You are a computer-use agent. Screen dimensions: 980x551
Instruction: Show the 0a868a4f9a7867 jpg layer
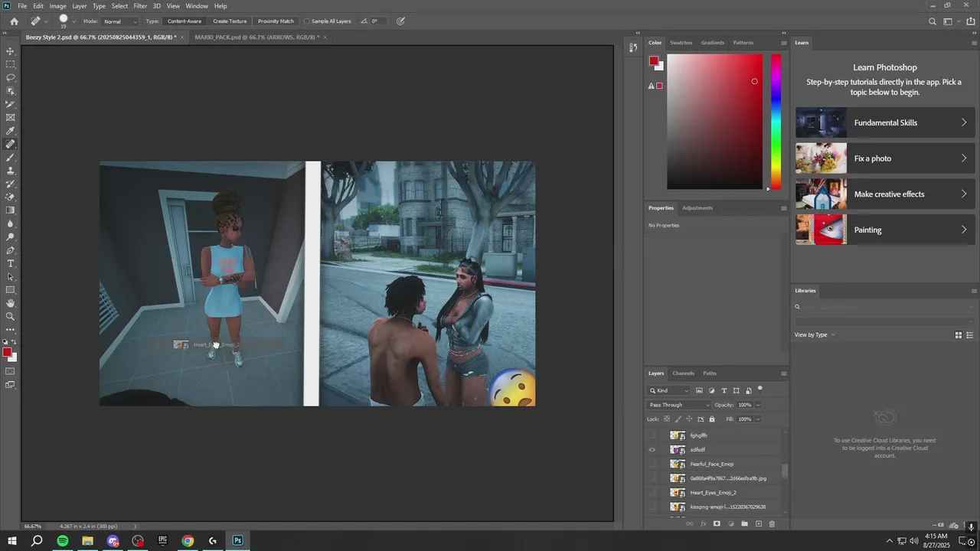[x=652, y=478]
